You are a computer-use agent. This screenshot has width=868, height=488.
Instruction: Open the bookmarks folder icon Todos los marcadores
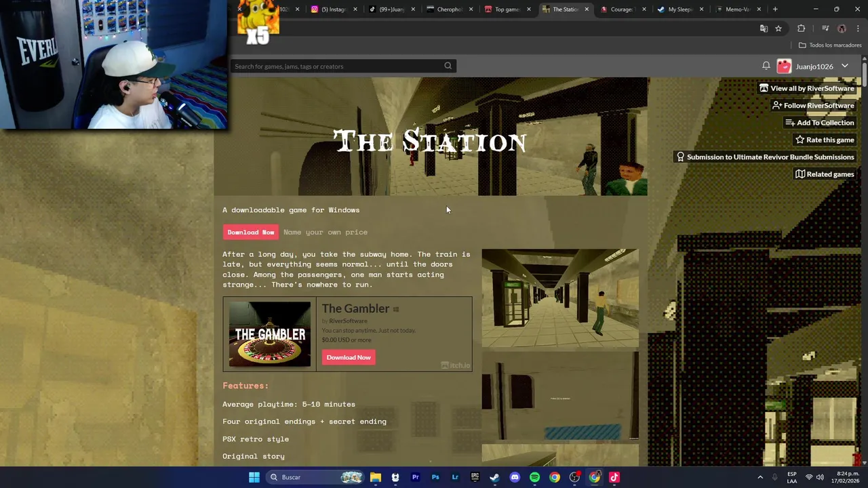point(802,45)
